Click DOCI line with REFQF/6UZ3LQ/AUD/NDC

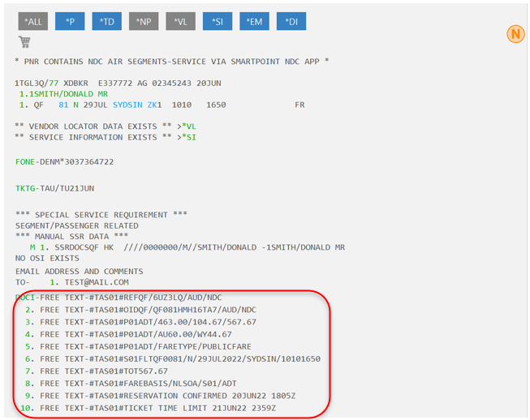[118, 297]
